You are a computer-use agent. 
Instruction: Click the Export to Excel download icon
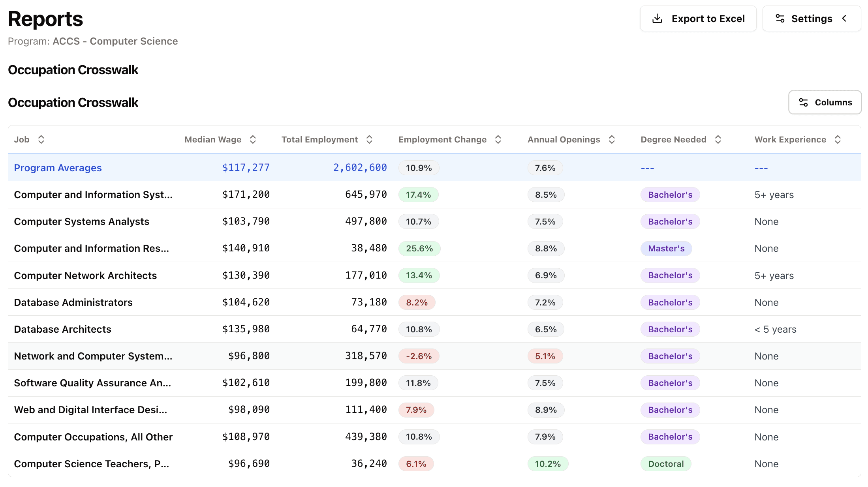657,19
